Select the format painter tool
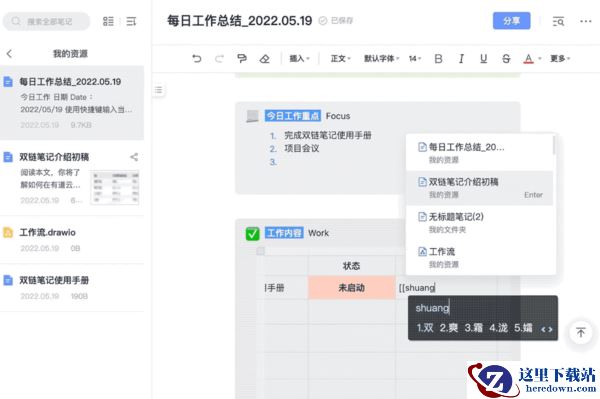This screenshot has height=399, width=600. point(242,59)
